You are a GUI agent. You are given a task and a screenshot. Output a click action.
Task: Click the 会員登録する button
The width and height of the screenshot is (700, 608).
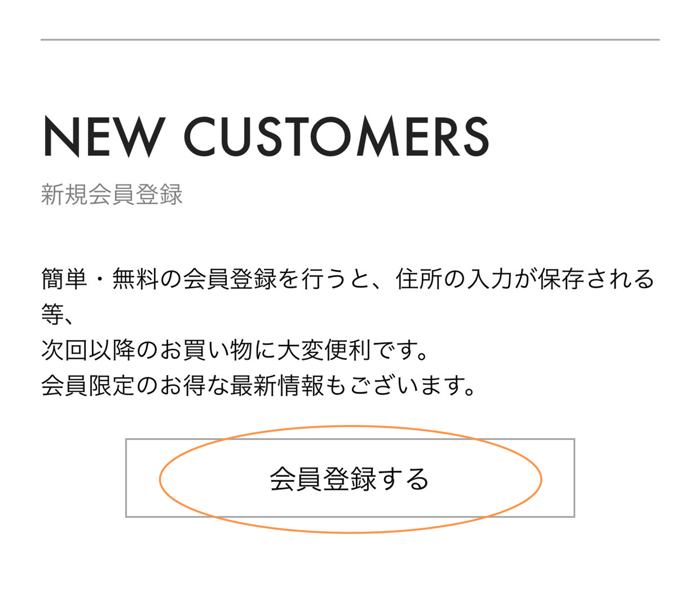[x=350, y=478]
